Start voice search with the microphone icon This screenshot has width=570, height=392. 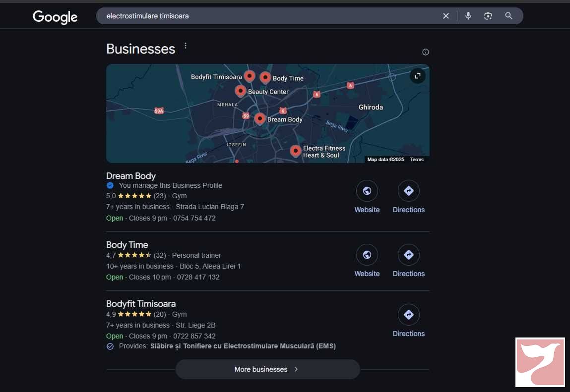coord(468,16)
